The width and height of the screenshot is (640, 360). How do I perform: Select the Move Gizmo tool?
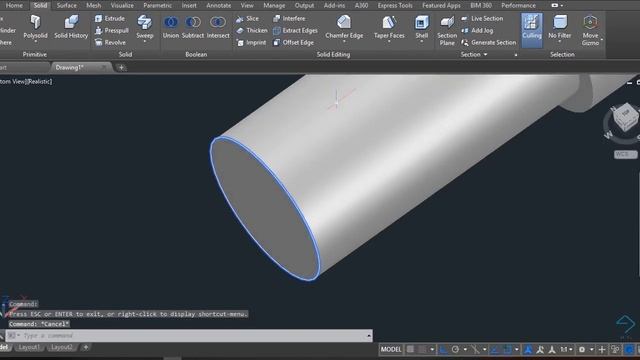click(x=590, y=31)
